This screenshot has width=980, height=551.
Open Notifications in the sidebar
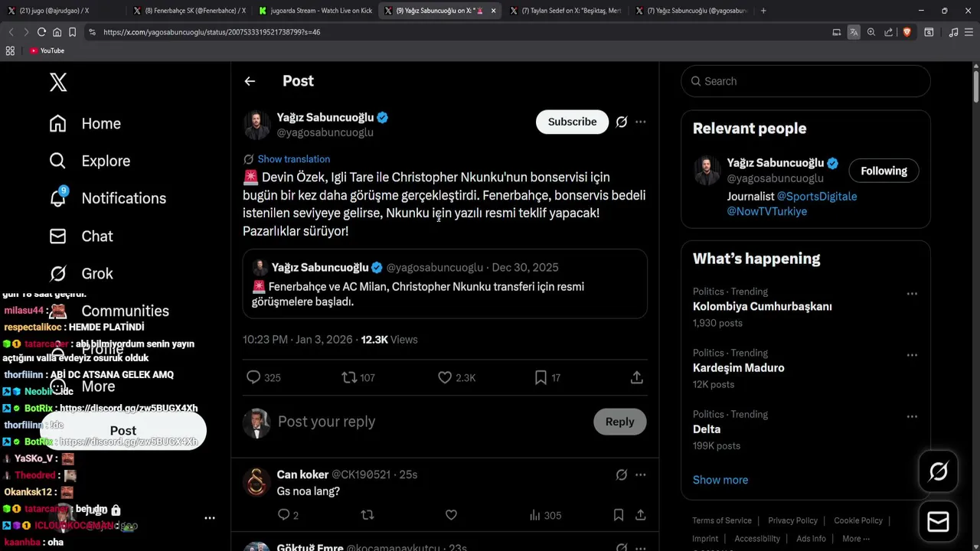(107, 198)
